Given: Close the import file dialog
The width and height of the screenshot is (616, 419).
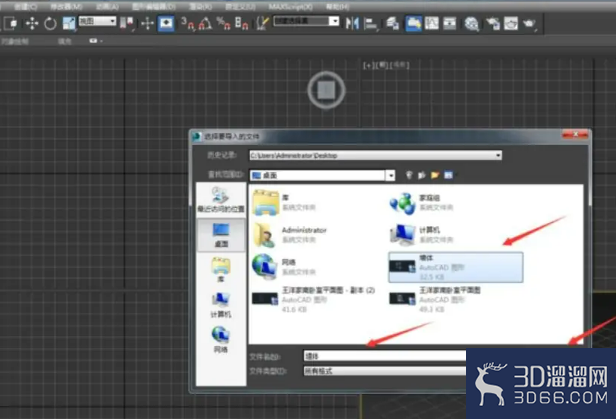Looking at the screenshot, I should click(575, 135).
